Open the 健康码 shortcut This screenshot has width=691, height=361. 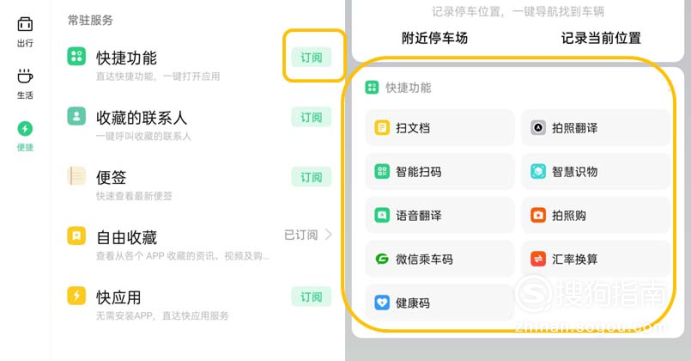440,303
